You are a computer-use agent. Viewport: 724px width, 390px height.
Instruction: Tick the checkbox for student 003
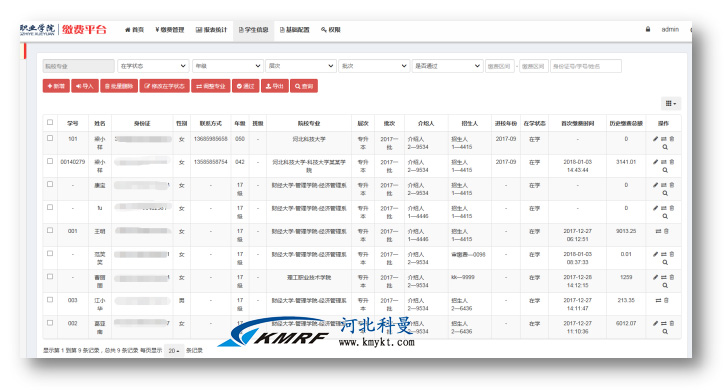coord(50,300)
